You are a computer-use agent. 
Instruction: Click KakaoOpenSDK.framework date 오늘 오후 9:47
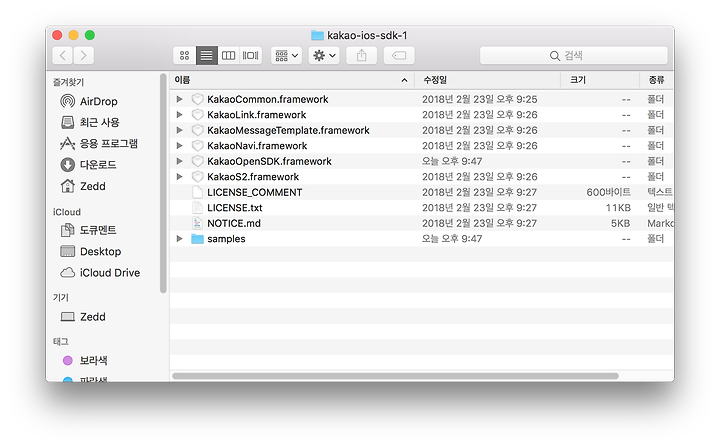click(x=452, y=161)
